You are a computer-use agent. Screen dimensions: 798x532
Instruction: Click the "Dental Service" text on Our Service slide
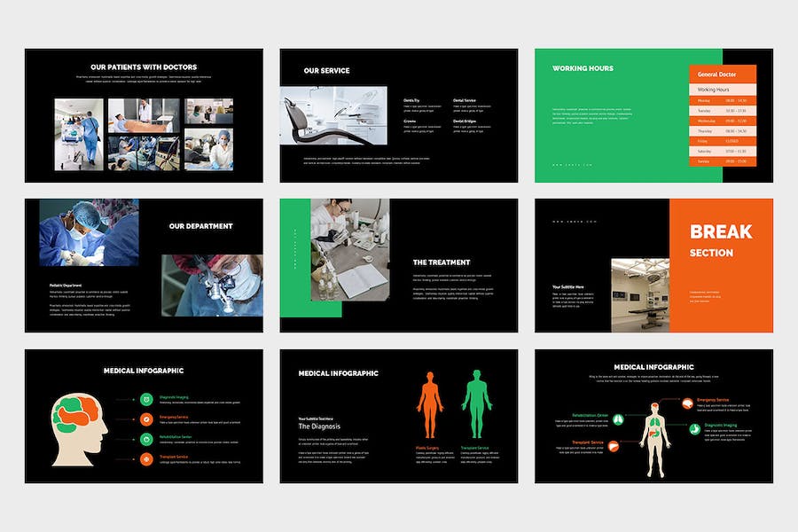tap(465, 100)
